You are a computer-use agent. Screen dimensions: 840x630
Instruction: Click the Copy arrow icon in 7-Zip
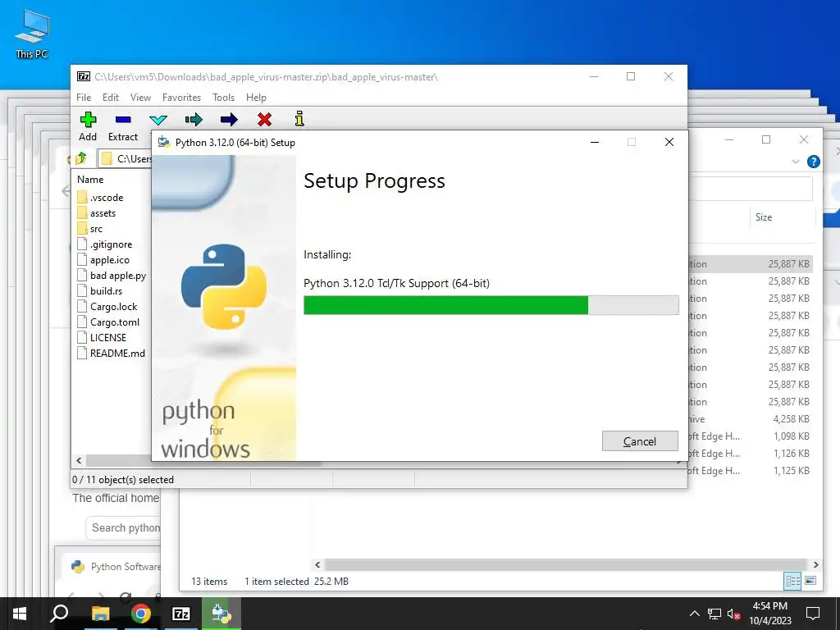pos(194,120)
